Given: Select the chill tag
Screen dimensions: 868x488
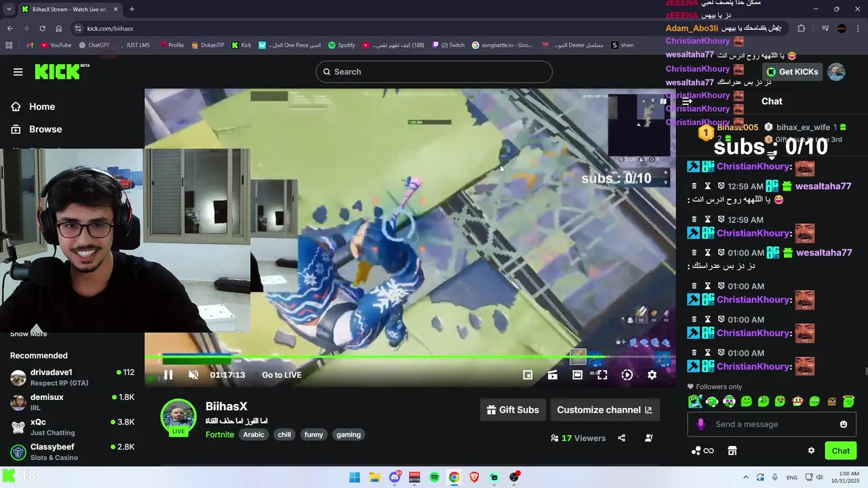Looking at the screenshot, I should pyautogui.click(x=284, y=434).
